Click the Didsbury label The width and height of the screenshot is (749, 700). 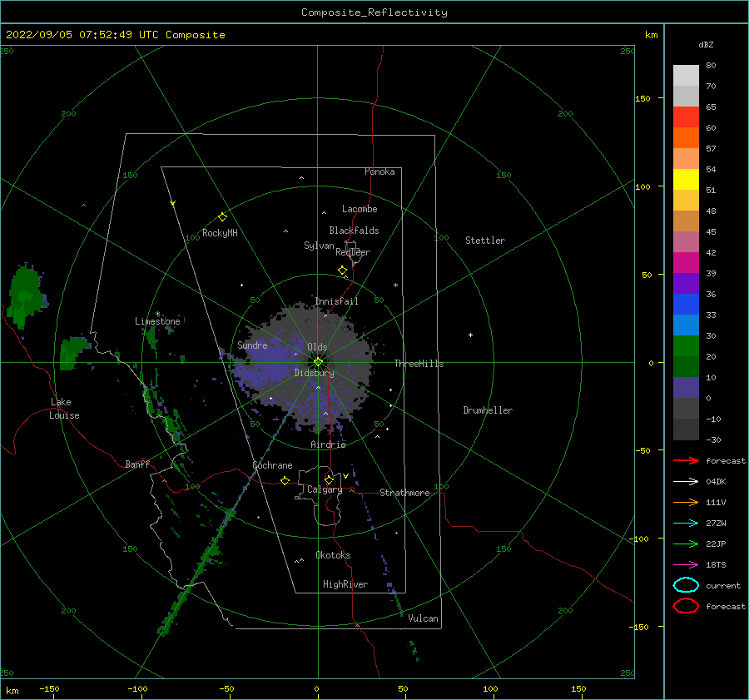(315, 373)
